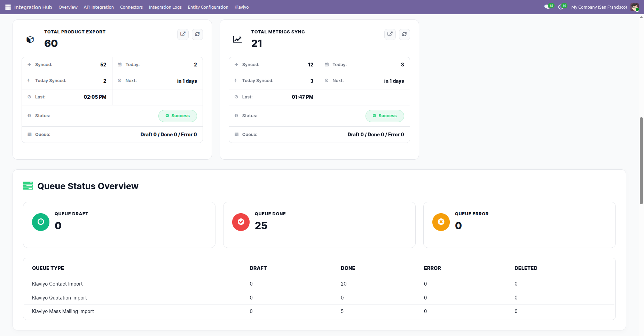The width and height of the screenshot is (644, 336).
Task: Open the activities clock icon
Action: [x=561, y=7]
